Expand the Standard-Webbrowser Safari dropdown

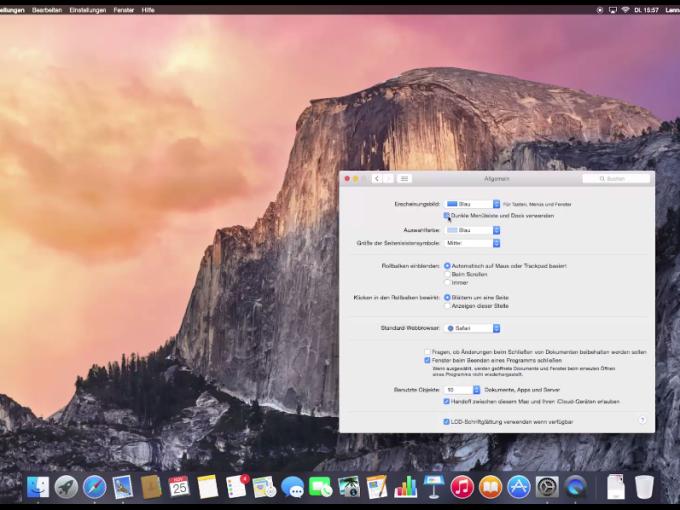473,328
